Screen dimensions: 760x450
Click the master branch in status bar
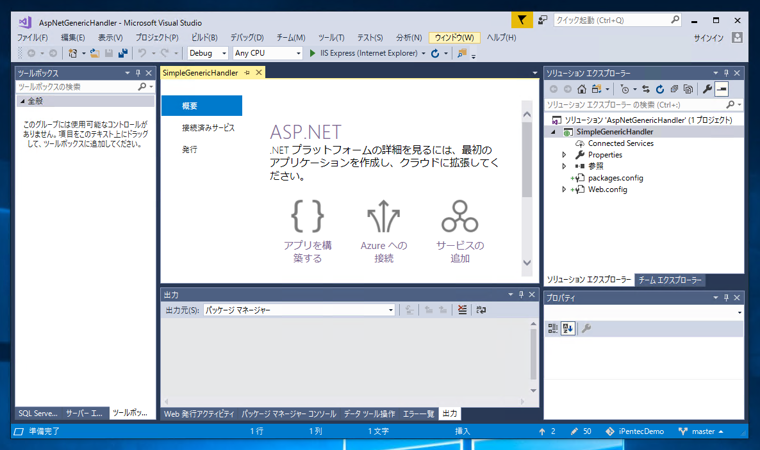coord(701,431)
